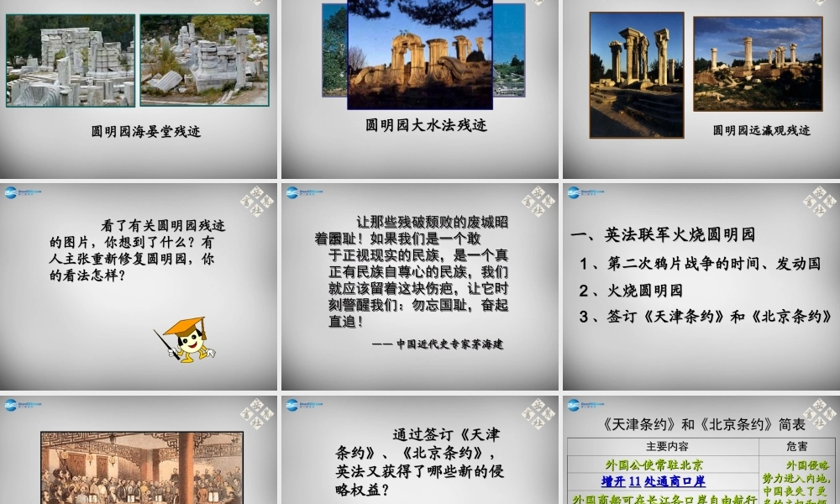
Task: Click the 主要内容 table header
Action: point(667,446)
